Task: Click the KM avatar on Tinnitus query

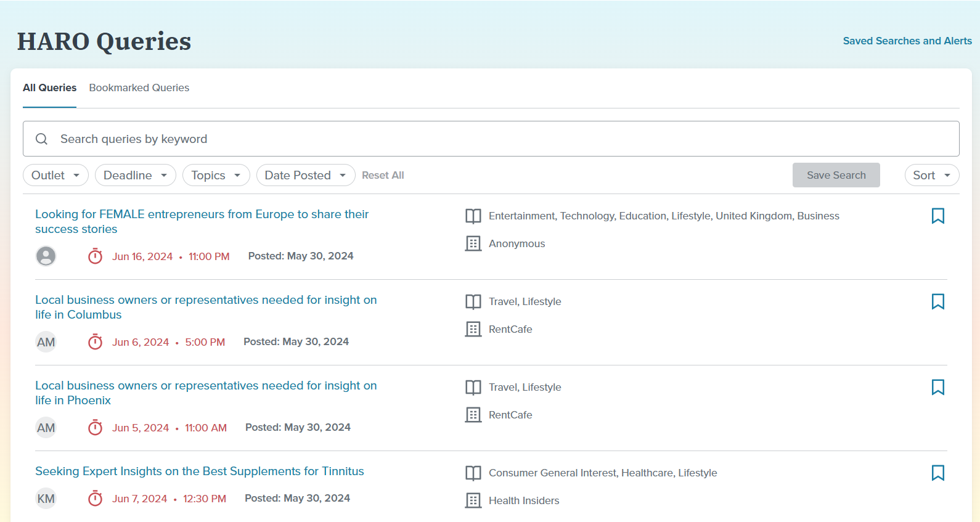Action: tap(46, 499)
